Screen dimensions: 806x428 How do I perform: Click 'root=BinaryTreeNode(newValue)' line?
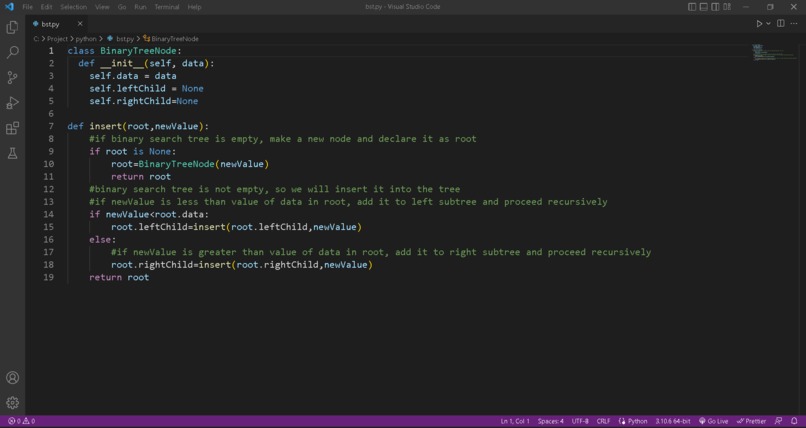pos(190,164)
